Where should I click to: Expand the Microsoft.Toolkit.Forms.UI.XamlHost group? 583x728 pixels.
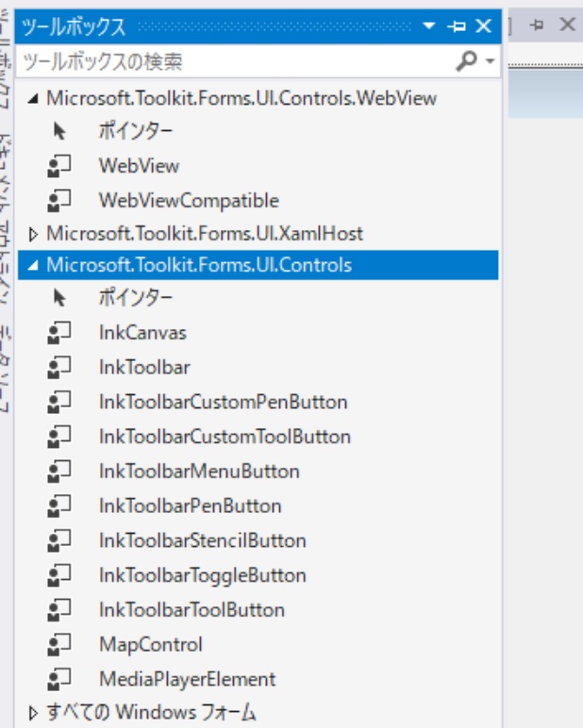pos(32,234)
